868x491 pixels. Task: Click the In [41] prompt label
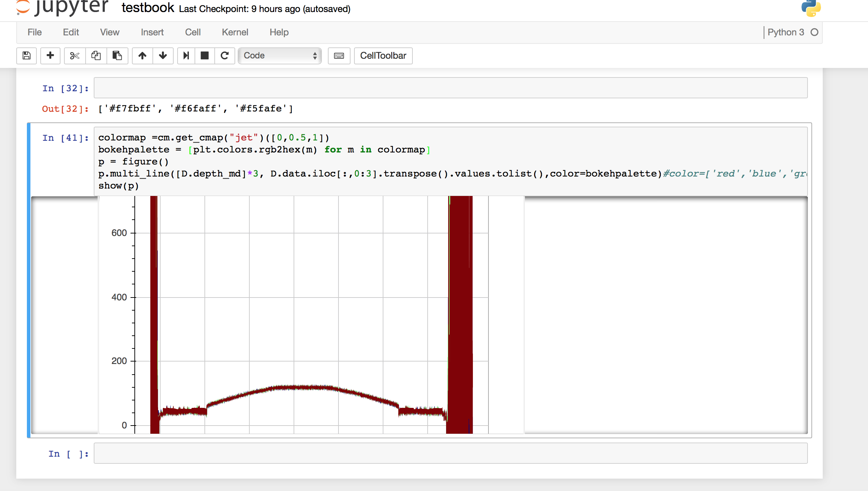tap(65, 138)
